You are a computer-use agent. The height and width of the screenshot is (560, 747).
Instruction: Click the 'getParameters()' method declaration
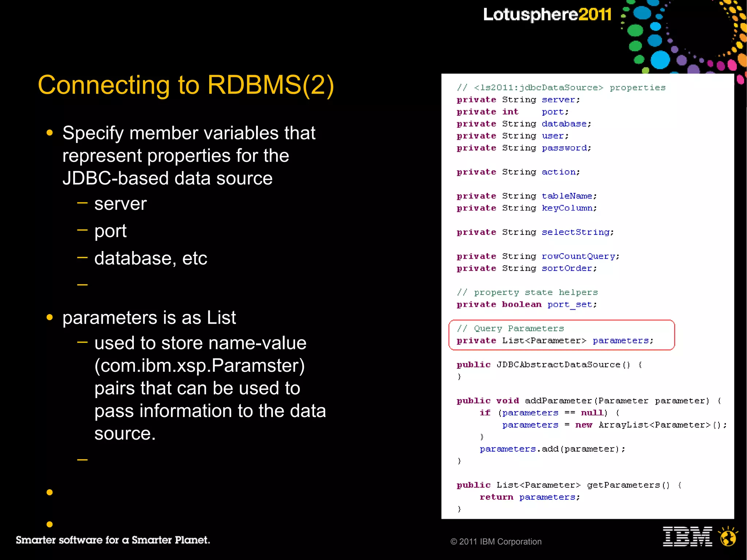569,485
